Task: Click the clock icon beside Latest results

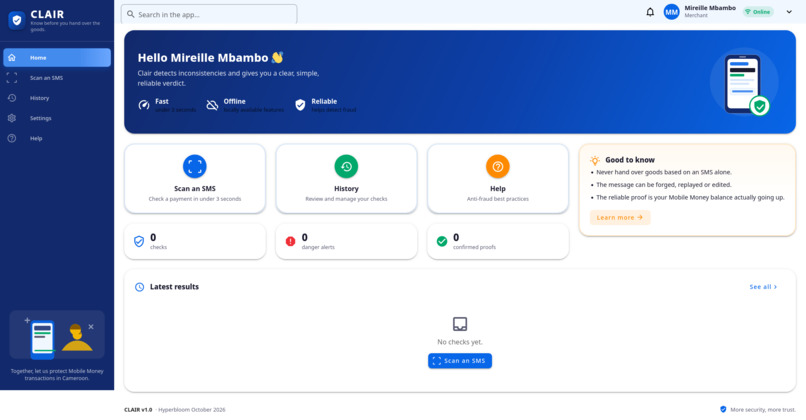Action: [x=139, y=287]
